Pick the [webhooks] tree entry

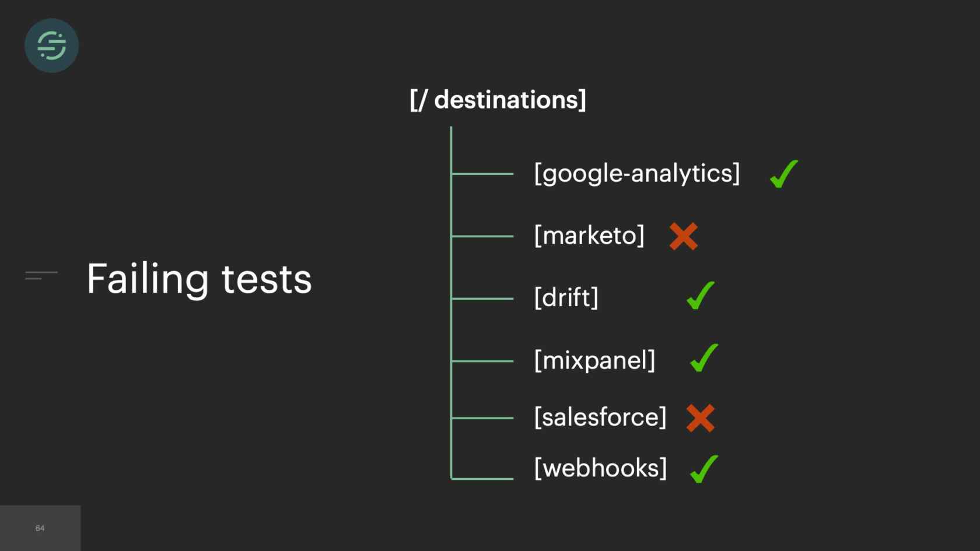[x=600, y=468]
